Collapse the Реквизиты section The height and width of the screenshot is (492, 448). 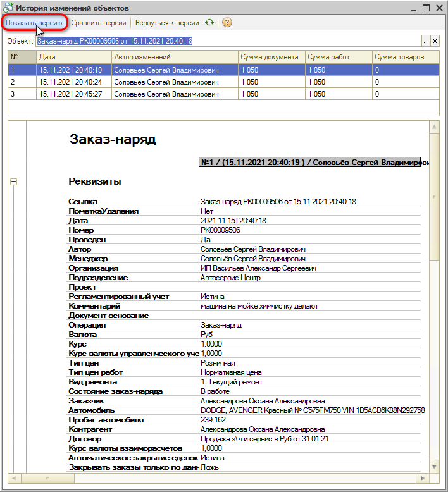(x=14, y=182)
